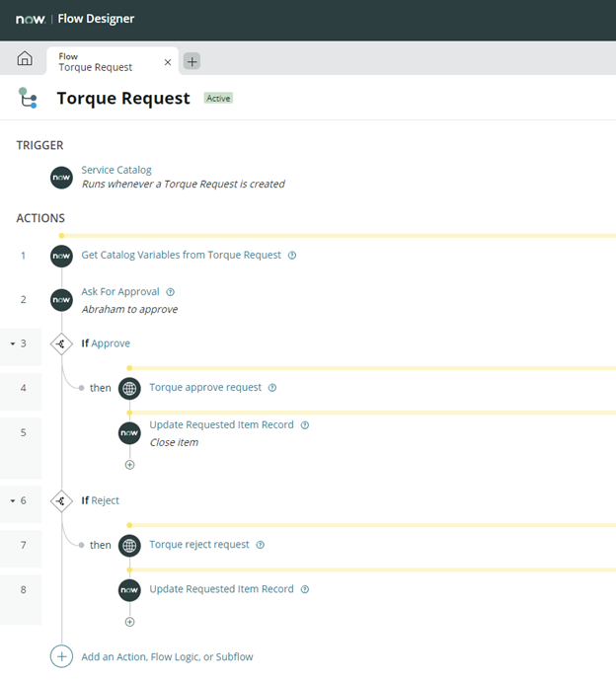
Task: Open step 5 Update Requested Item Record
Action: [221, 424]
